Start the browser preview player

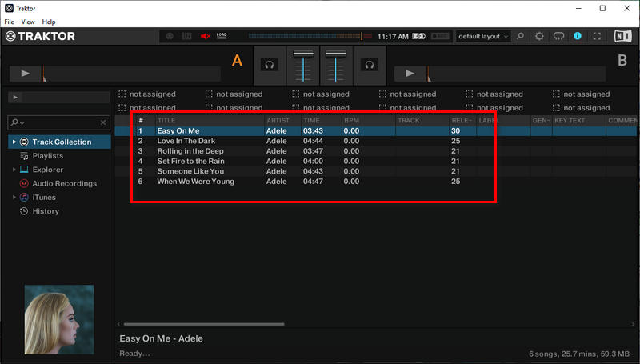click(15, 98)
